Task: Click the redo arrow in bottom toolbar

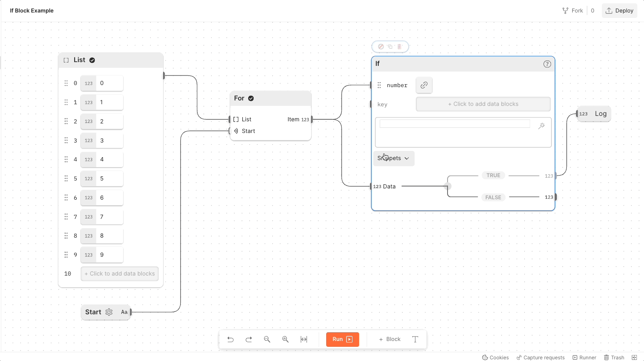Action: [249, 339]
